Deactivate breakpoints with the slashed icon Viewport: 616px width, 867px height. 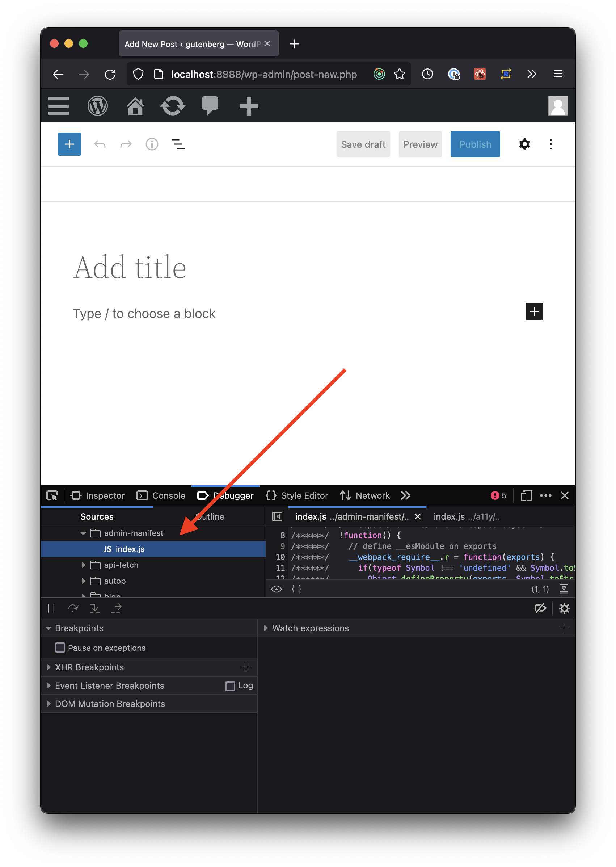pyautogui.click(x=540, y=608)
